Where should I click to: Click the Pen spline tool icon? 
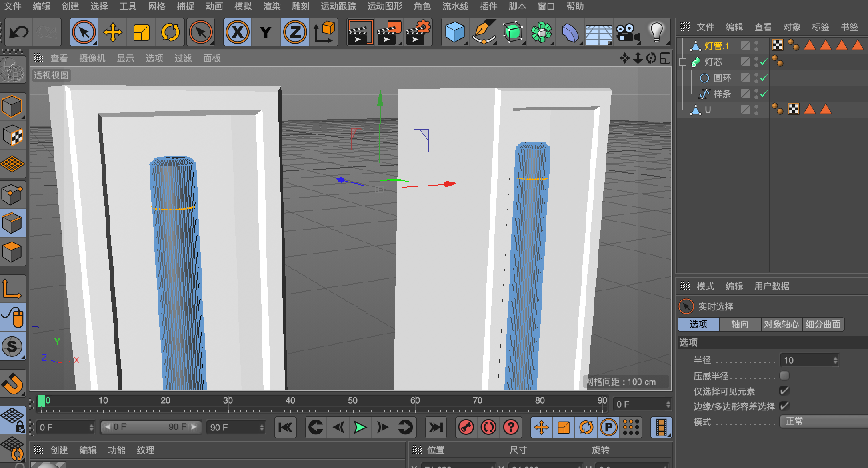484,32
